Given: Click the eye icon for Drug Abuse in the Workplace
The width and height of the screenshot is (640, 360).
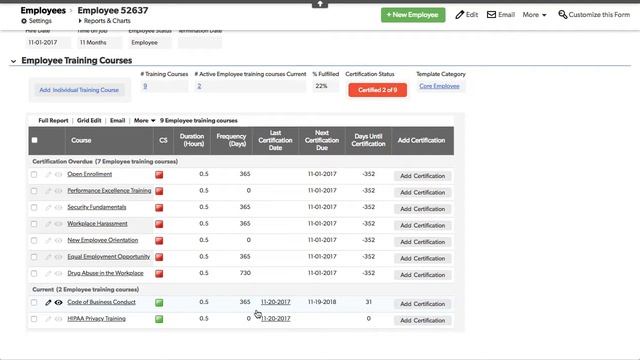Looking at the screenshot, I should [58, 273].
